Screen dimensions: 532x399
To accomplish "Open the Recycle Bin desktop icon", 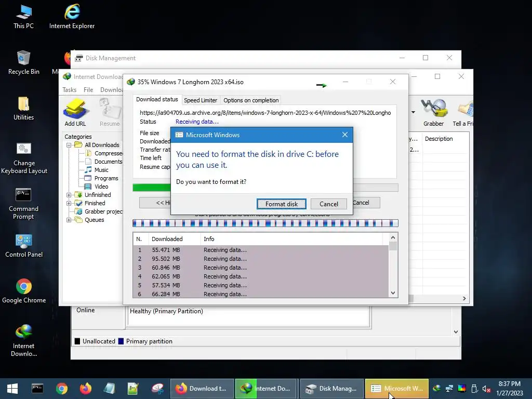I will 23,63.
